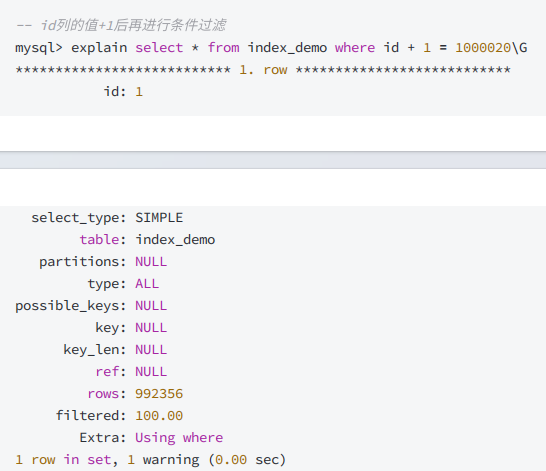546x471 pixels.
Task: Click the '(0.00 sec)' timing text
Action: point(247,460)
